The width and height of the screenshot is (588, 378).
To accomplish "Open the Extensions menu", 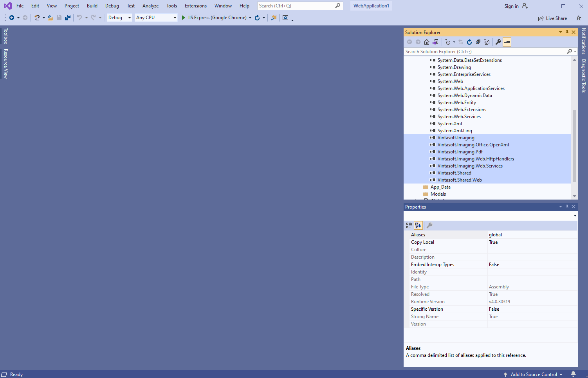I will pyautogui.click(x=195, y=6).
